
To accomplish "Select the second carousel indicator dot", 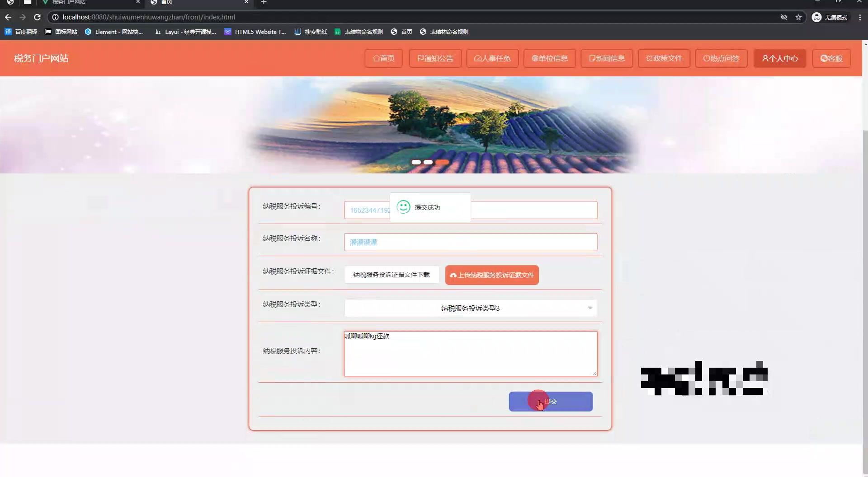I will point(428,162).
